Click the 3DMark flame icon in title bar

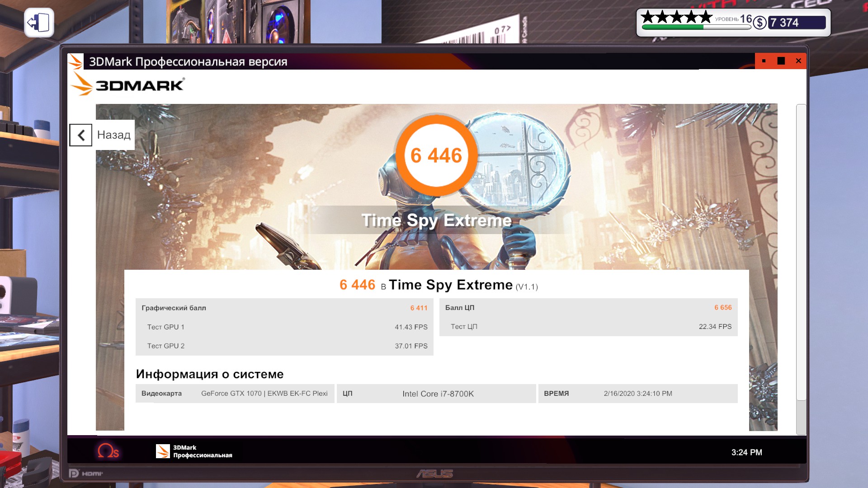pyautogui.click(x=75, y=61)
